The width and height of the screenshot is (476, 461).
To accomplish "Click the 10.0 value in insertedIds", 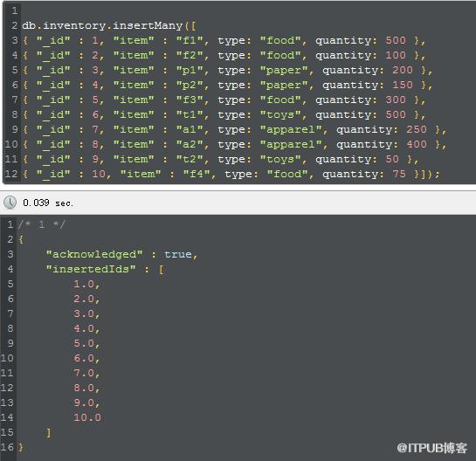I will (87, 418).
